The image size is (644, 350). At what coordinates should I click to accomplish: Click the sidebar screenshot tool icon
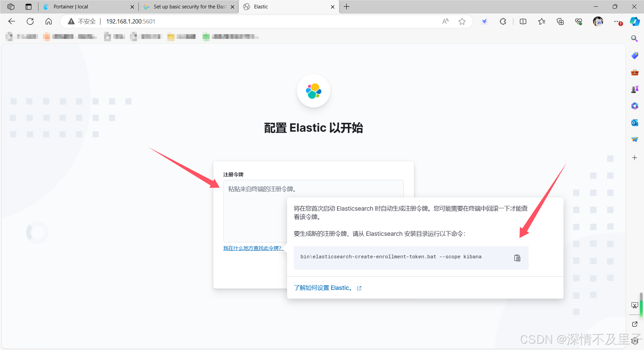[635, 305]
